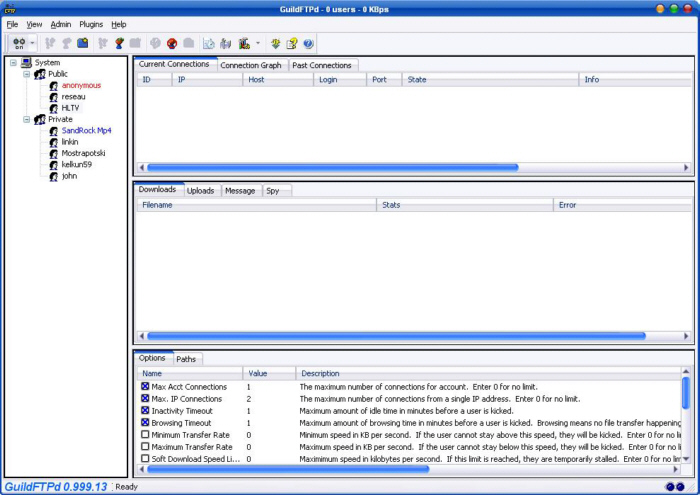Click the System computer icon in tree

click(26, 62)
